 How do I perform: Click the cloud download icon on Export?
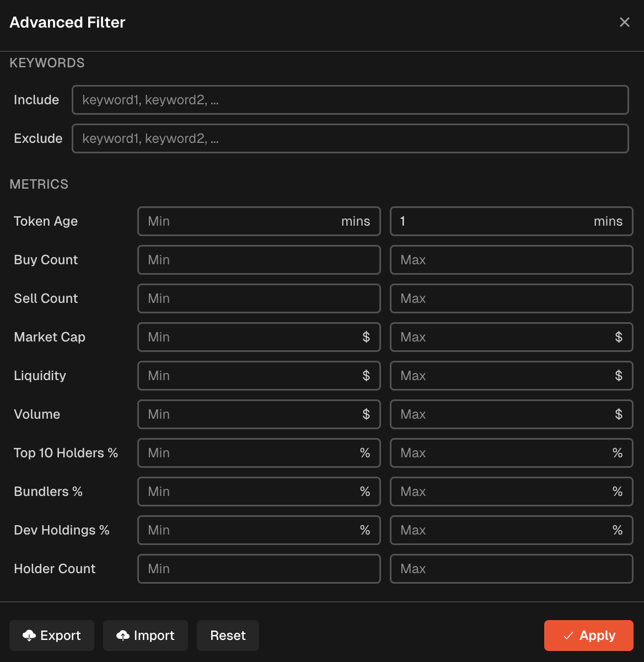click(29, 636)
